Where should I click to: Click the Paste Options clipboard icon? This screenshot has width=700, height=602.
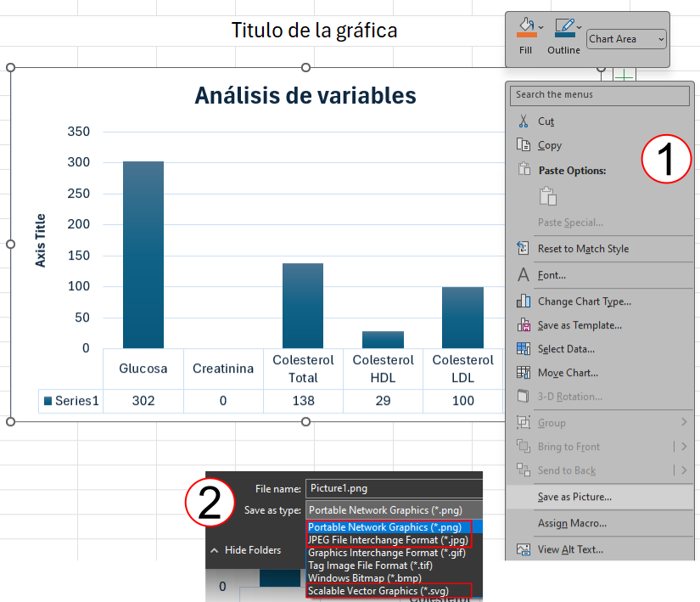pos(548,196)
